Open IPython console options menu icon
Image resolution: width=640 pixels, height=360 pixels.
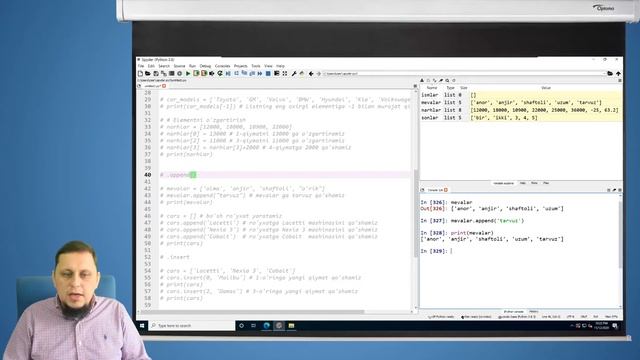point(620,190)
